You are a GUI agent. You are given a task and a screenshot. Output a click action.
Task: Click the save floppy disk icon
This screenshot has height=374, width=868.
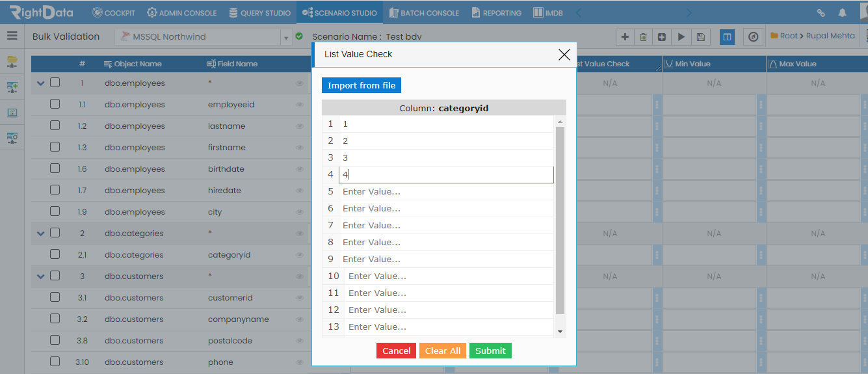[x=700, y=37]
